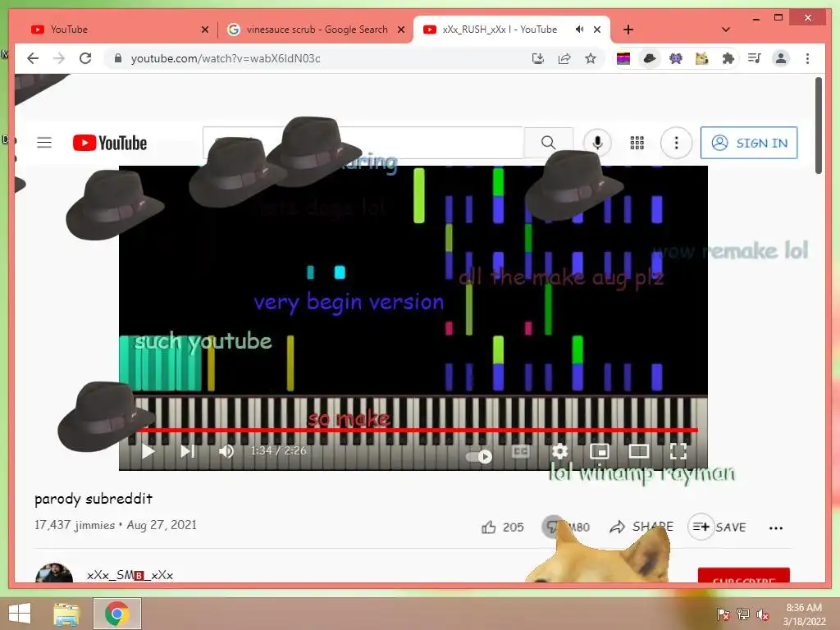Dislike the video

pos(566,527)
